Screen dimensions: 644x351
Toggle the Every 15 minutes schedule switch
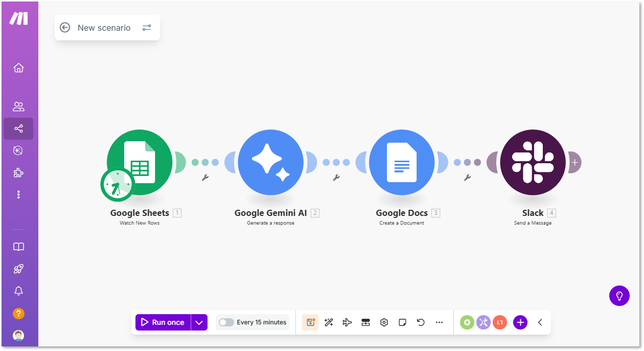click(x=226, y=322)
